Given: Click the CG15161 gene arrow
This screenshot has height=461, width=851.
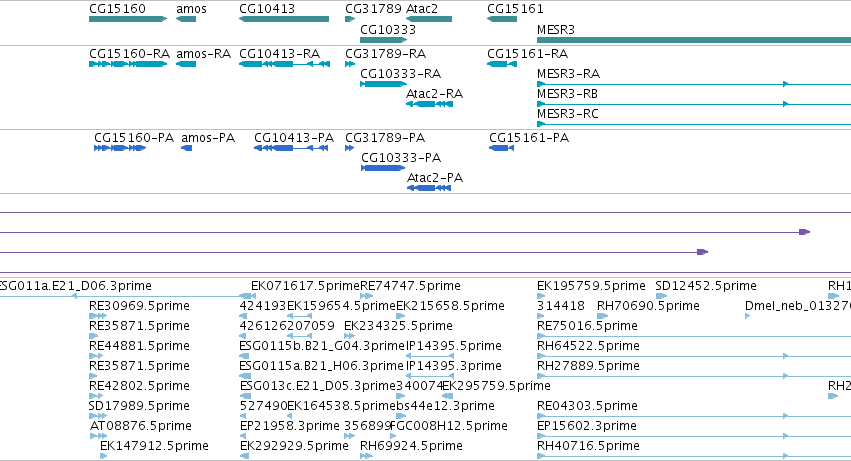Looking at the screenshot, I should [x=502, y=19].
